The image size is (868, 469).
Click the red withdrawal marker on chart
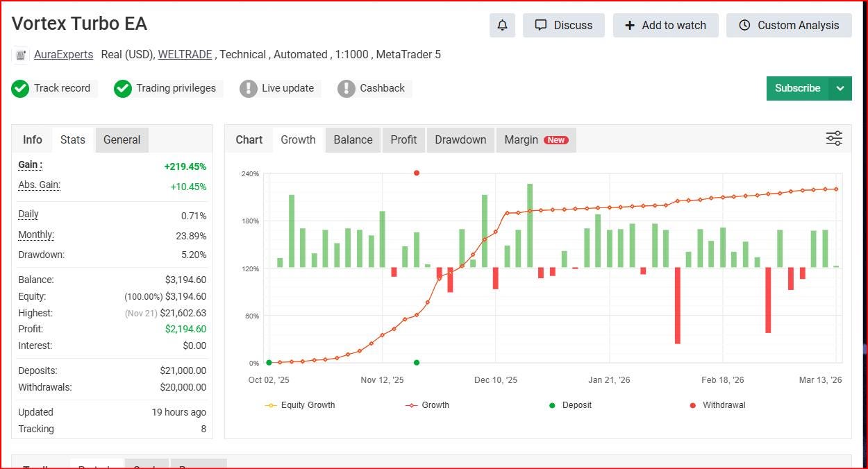417,173
